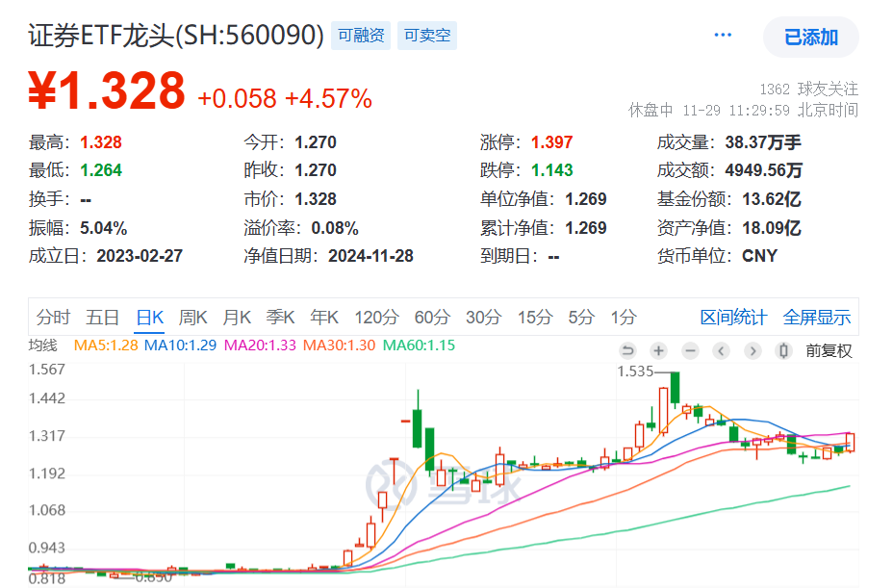The width and height of the screenshot is (893, 588).
Task: Click the 1.535 high-price marker on chart
Action: tap(635, 371)
